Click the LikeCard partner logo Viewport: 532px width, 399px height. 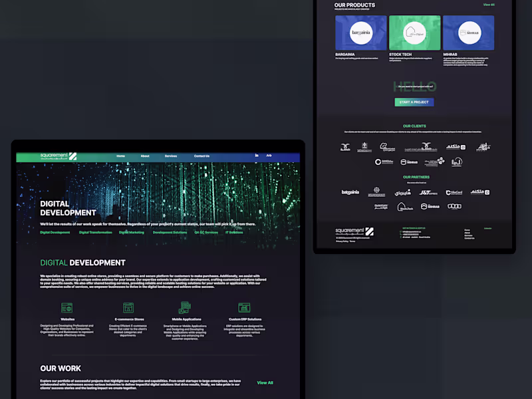[x=454, y=192]
